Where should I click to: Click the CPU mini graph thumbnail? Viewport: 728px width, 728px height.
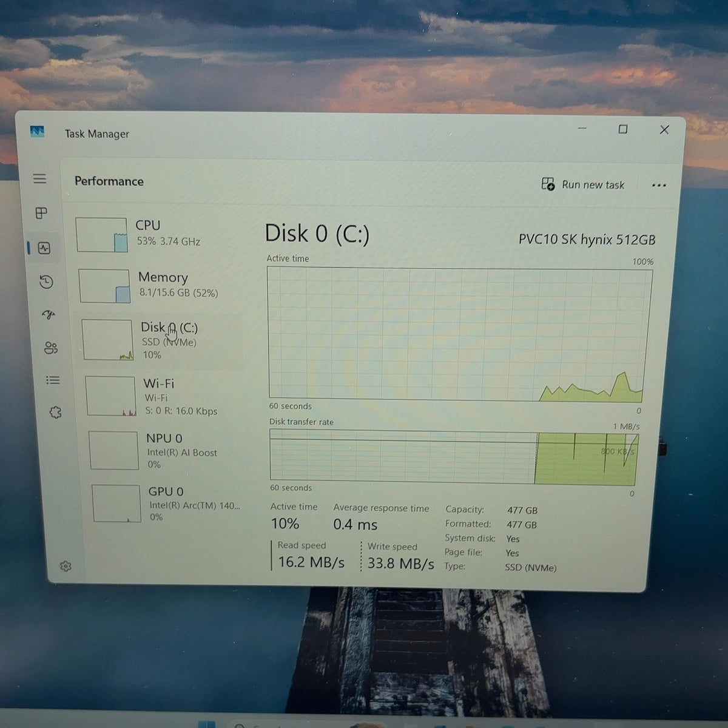102,235
